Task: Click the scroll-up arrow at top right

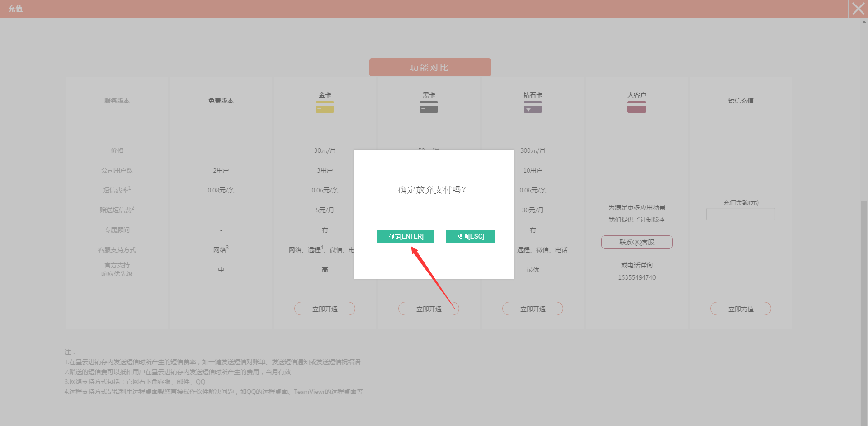Action: point(864,22)
